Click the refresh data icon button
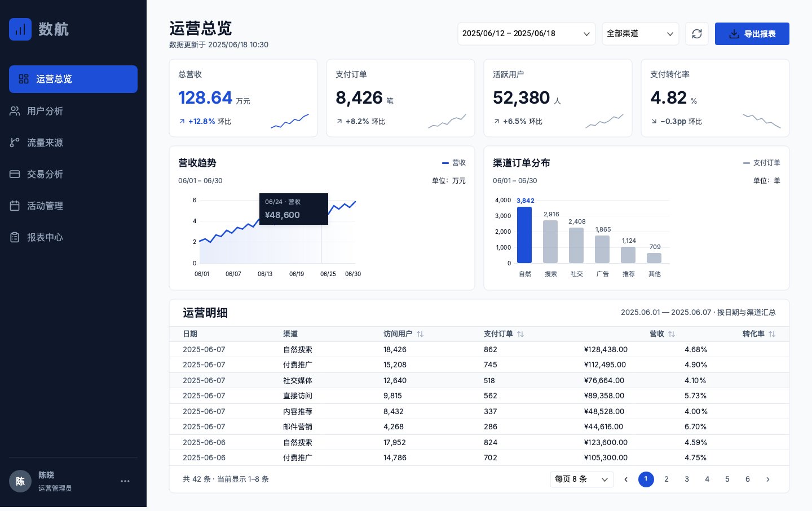This screenshot has width=812, height=511. pos(697,34)
